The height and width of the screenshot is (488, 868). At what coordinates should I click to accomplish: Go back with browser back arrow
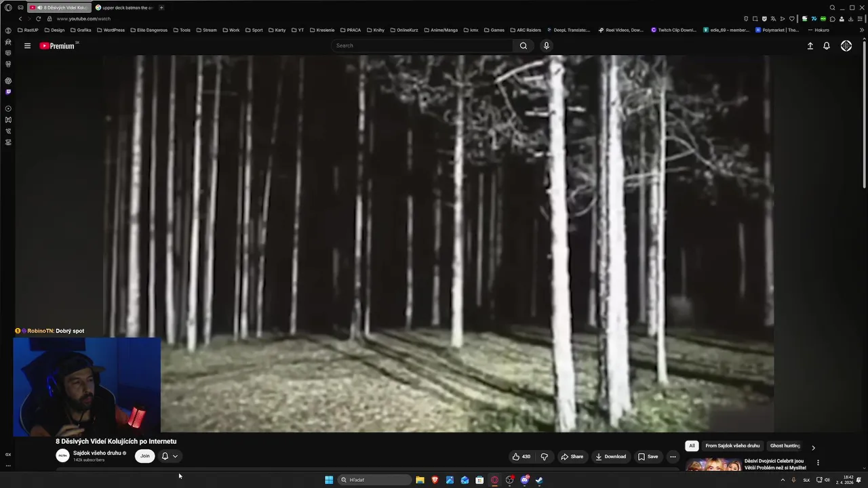pyautogui.click(x=20, y=19)
